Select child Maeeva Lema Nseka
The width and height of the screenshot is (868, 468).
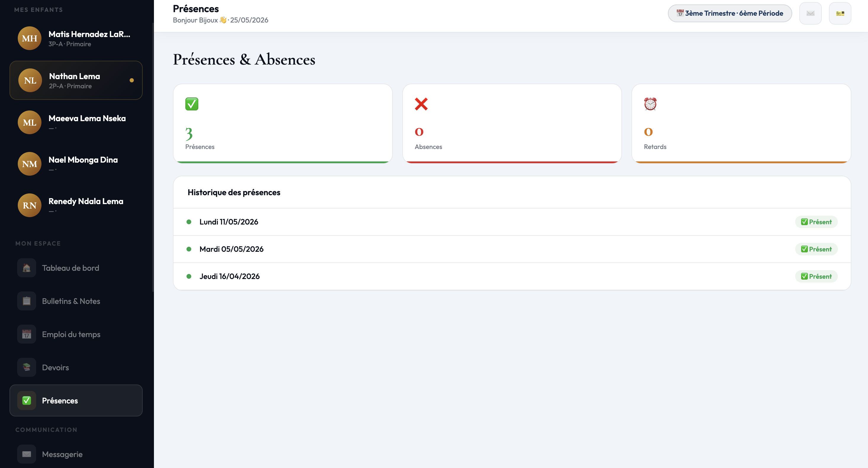[x=76, y=122]
